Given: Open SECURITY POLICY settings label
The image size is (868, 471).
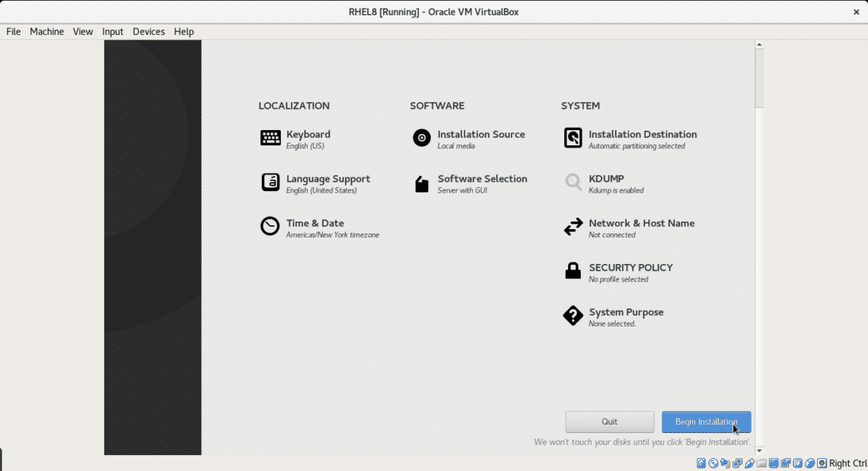Looking at the screenshot, I should (630, 267).
